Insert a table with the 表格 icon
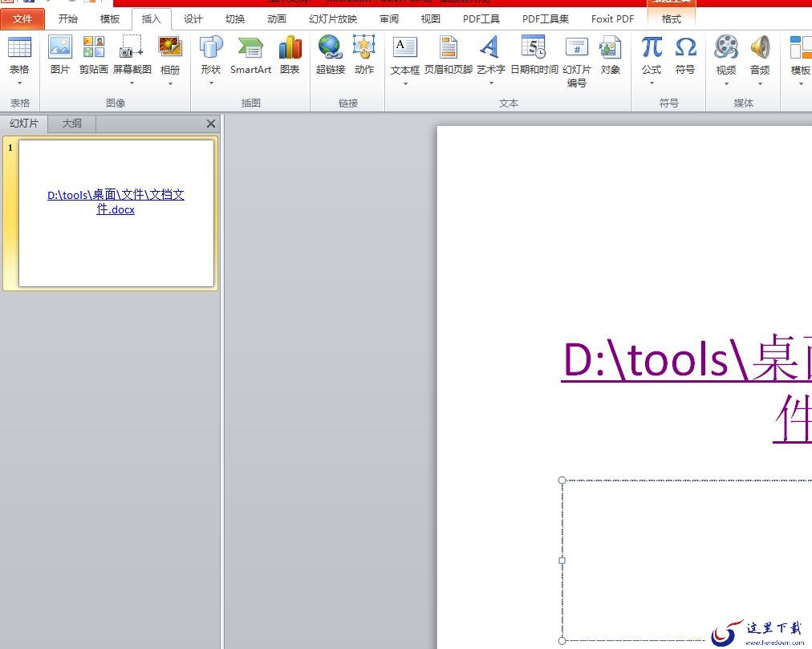This screenshot has width=812, height=649. (x=19, y=47)
